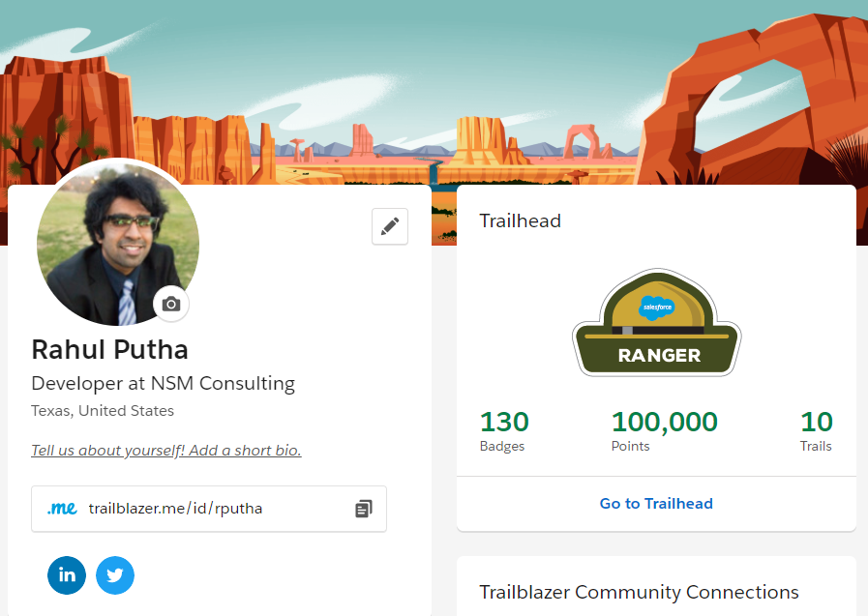This screenshot has height=616, width=868.
Task: Click the Badges label
Action: point(502,446)
